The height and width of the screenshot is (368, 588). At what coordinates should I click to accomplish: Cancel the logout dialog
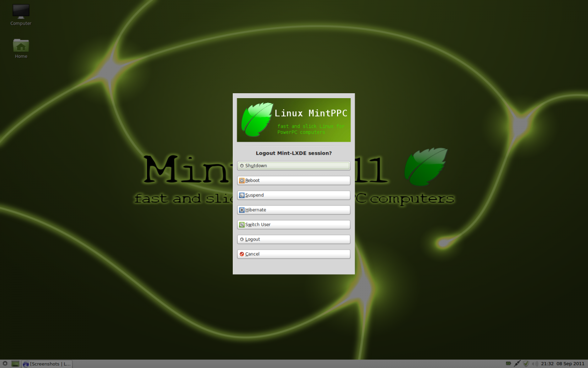point(294,254)
